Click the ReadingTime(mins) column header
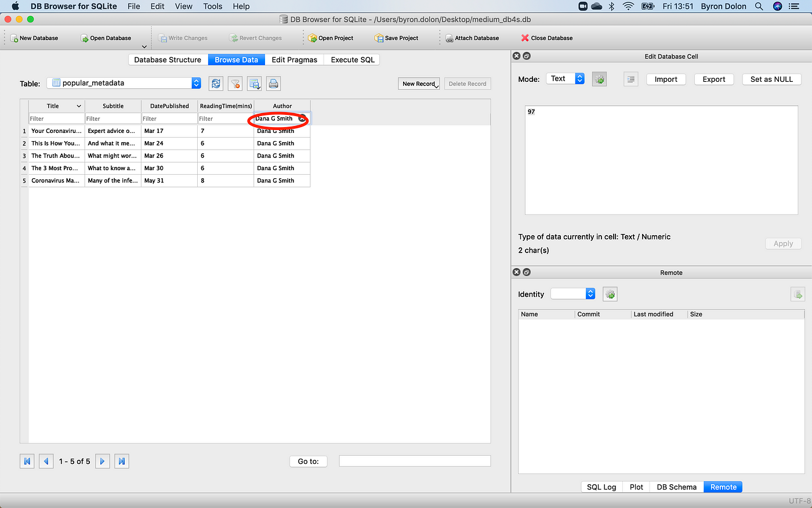The image size is (812, 508). point(226,106)
